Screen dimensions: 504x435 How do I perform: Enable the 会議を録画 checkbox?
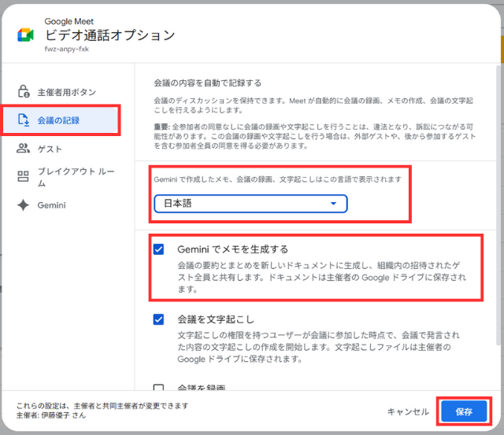tap(158, 387)
